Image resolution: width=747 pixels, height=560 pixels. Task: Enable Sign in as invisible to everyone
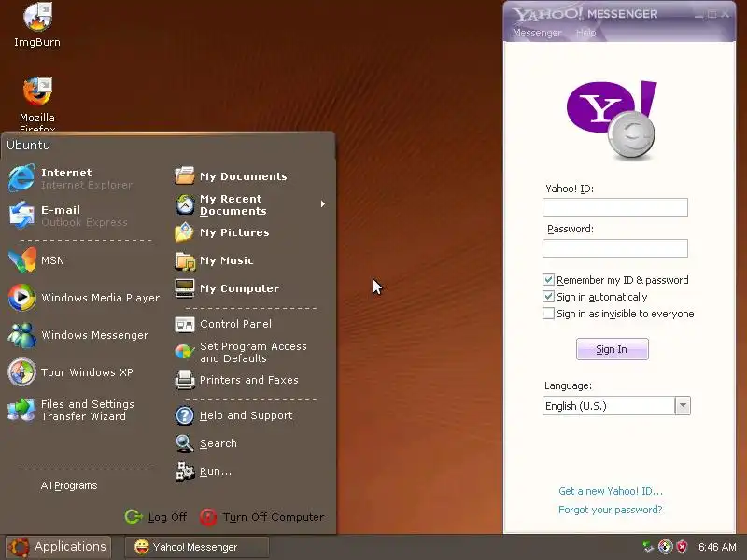pos(548,314)
